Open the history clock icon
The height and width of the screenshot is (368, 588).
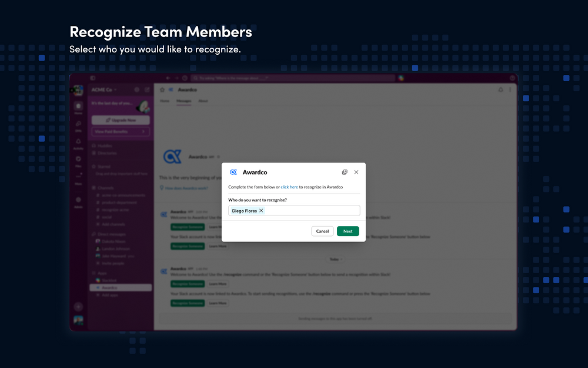pyautogui.click(x=185, y=78)
